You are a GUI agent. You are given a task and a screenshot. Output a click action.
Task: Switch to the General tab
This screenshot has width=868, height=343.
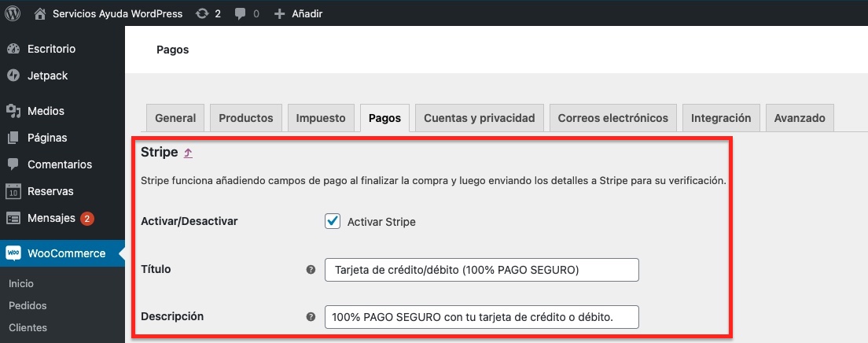(x=175, y=118)
